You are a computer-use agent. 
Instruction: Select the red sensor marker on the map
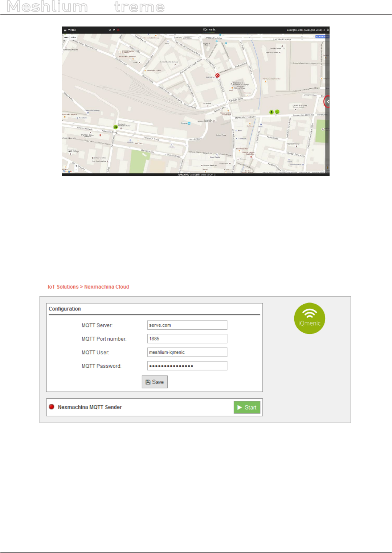click(217, 76)
